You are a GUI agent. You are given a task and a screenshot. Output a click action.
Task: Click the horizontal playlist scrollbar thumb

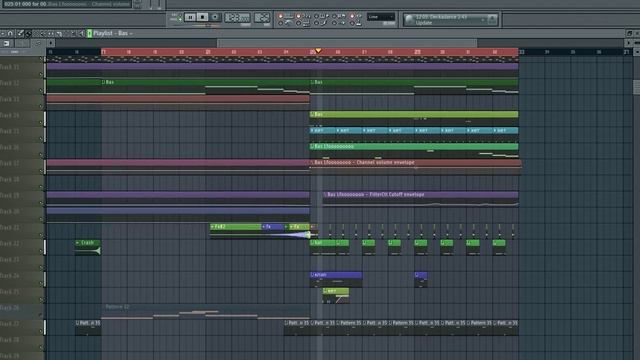[x=347, y=43]
